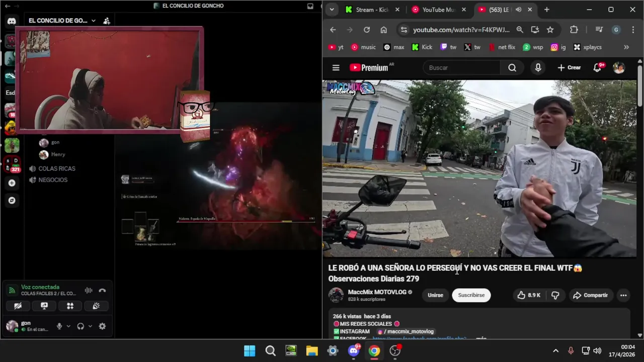Share your screen in Discord
Image resolution: width=644 pixels, height=362 pixels.
44,306
